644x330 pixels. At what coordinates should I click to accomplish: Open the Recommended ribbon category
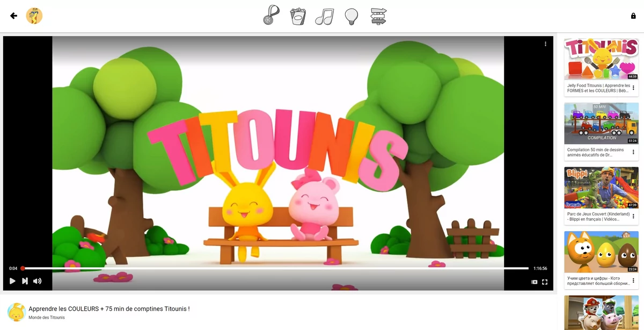(x=271, y=15)
